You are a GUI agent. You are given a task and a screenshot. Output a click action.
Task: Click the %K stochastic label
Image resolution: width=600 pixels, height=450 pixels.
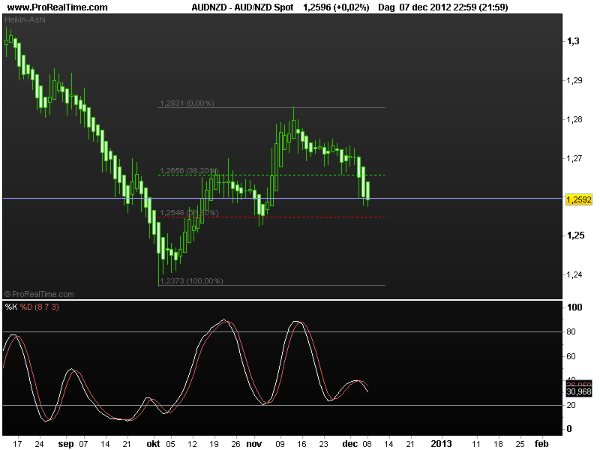coord(11,307)
